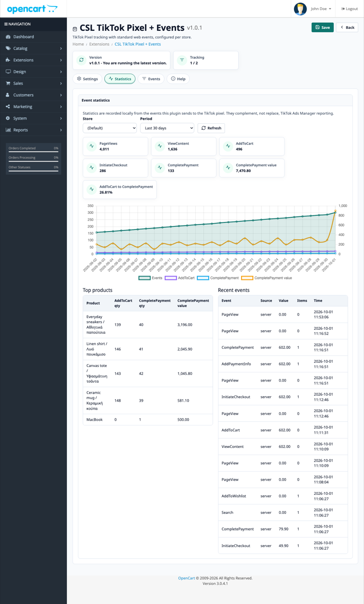
Task: Toggle CompletePayment series in chart legend
Action: click(x=218, y=278)
